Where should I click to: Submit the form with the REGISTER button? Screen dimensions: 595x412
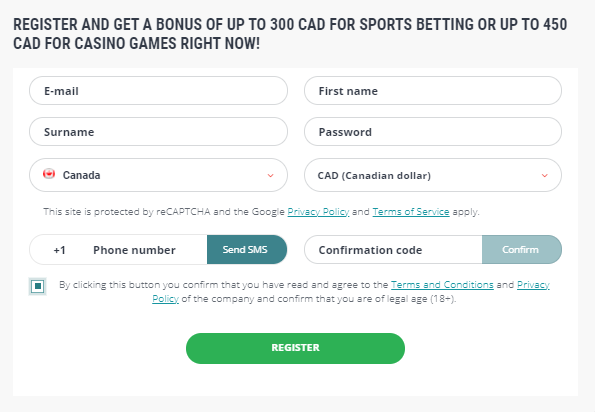295,348
